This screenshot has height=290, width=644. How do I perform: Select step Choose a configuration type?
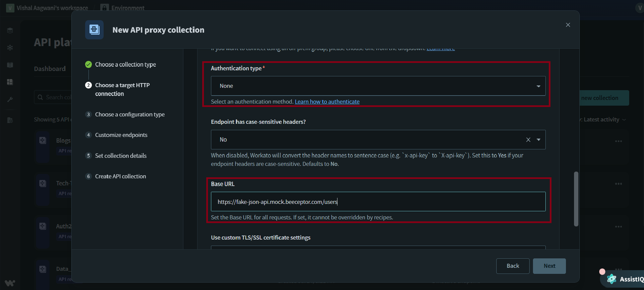130,114
